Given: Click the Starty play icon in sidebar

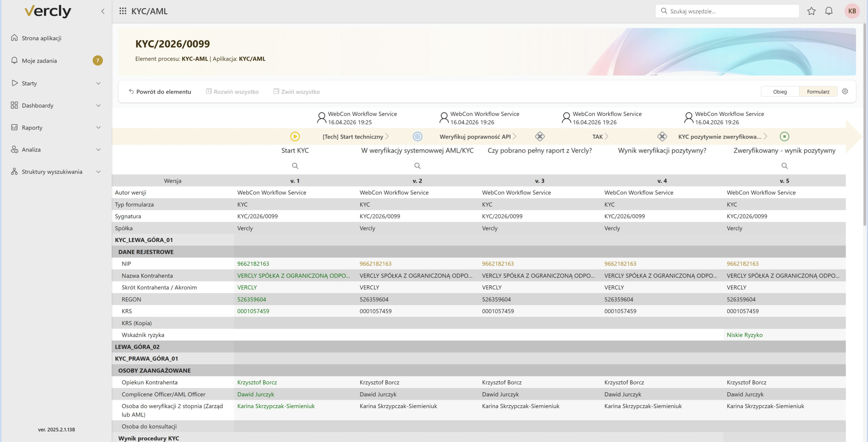Looking at the screenshot, I should coord(14,83).
